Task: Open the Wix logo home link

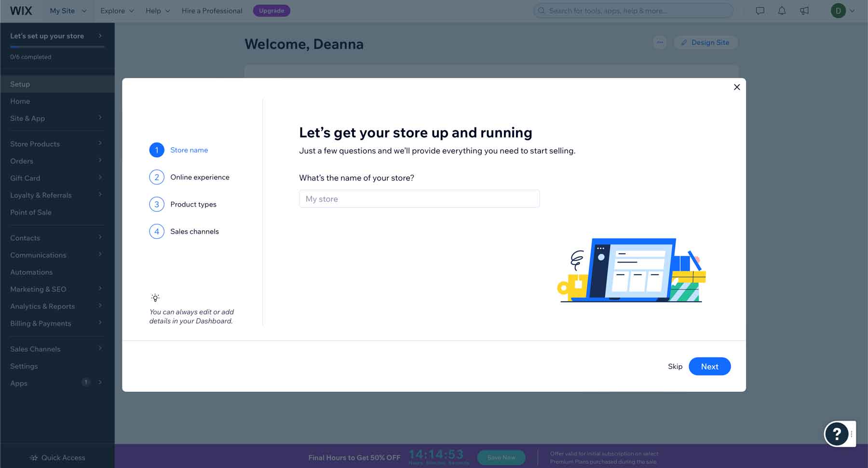Action: pyautogui.click(x=21, y=10)
